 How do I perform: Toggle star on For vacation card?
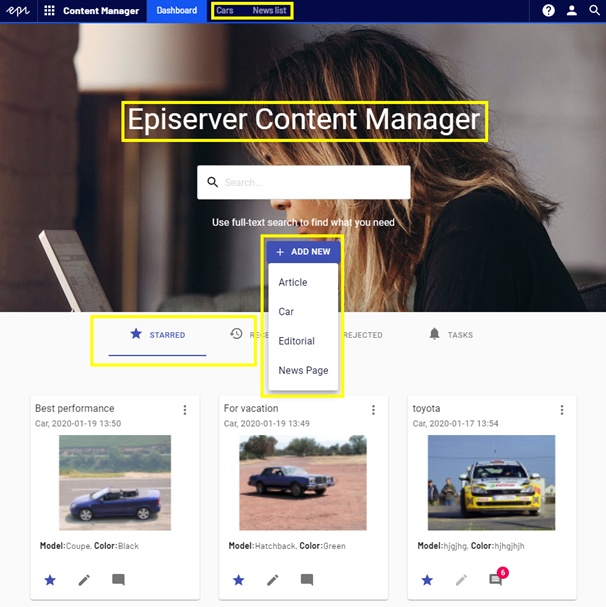[x=238, y=579]
